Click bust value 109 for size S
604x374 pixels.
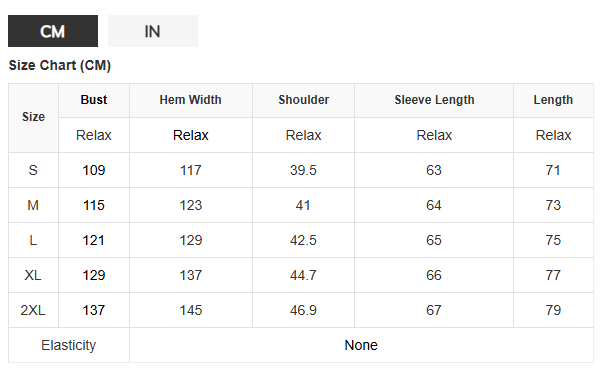click(94, 170)
